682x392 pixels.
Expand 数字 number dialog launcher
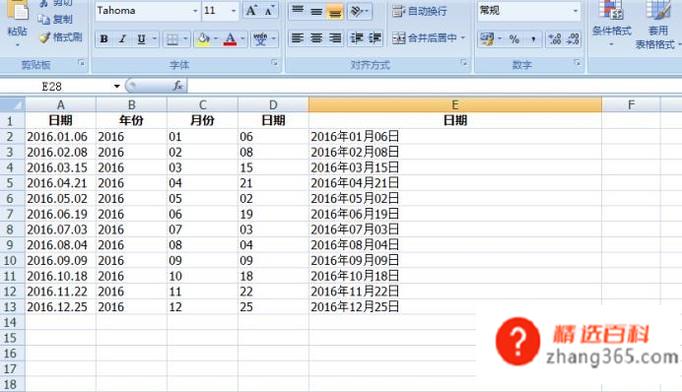[x=577, y=64]
